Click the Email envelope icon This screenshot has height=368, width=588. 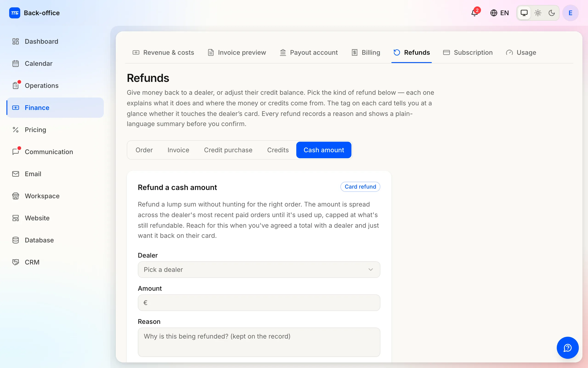16,174
